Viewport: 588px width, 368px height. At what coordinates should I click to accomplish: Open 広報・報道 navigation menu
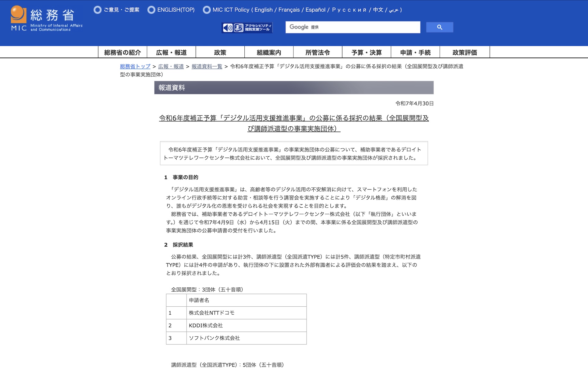[171, 52]
